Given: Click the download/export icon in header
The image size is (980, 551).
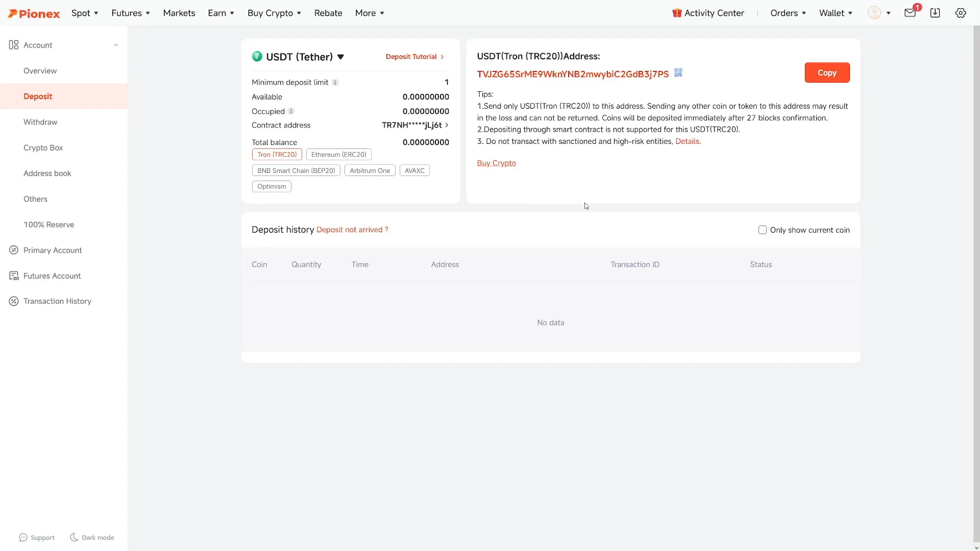Looking at the screenshot, I should [x=935, y=13].
